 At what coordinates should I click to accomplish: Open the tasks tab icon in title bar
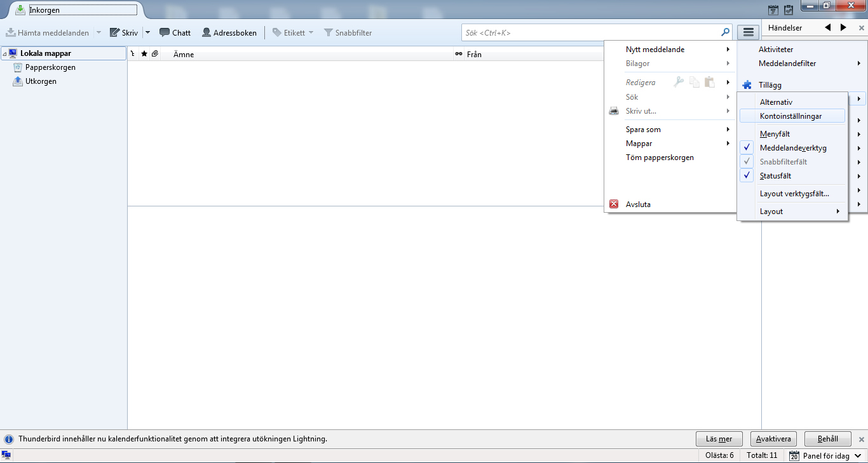789,10
